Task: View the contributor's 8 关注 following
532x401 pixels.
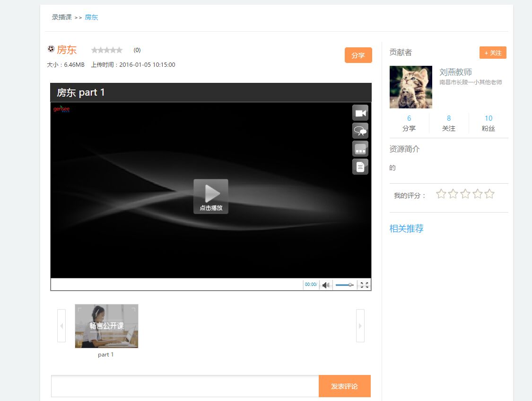Action: (449, 123)
